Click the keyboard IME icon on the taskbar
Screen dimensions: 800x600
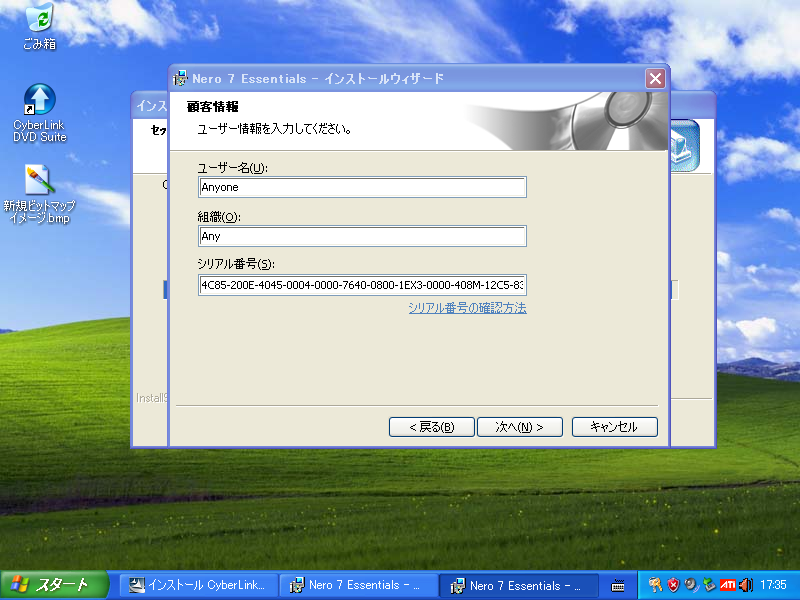tap(617, 585)
